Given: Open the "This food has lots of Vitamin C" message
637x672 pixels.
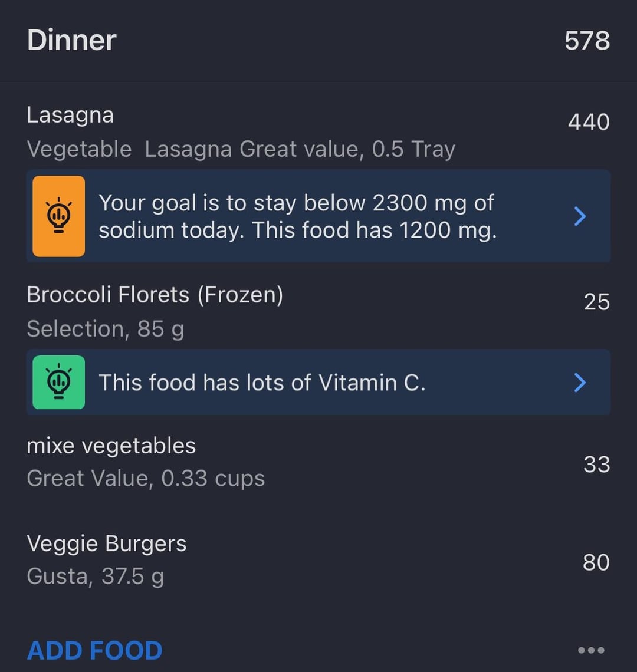Looking at the screenshot, I should pos(262,383).
